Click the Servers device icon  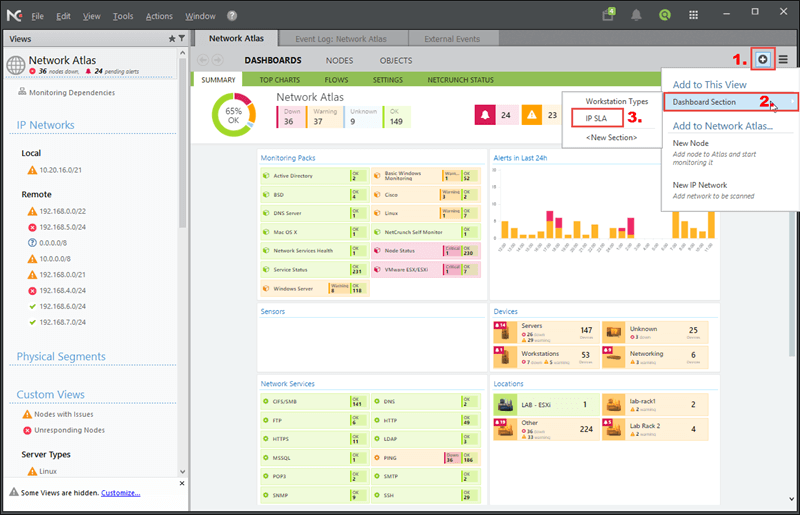505,332
